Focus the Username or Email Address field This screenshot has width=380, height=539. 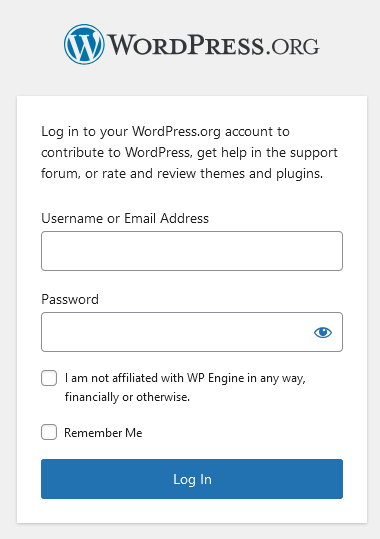click(192, 251)
